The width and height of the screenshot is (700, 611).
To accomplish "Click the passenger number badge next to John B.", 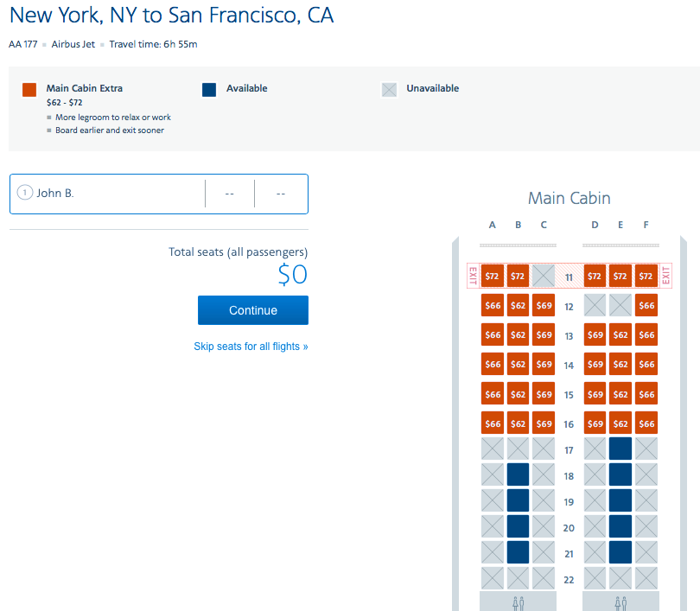I will coord(25,193).
